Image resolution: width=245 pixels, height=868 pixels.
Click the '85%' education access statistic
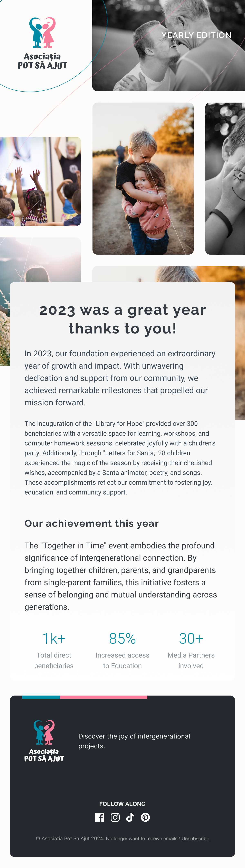click(122, 639)
